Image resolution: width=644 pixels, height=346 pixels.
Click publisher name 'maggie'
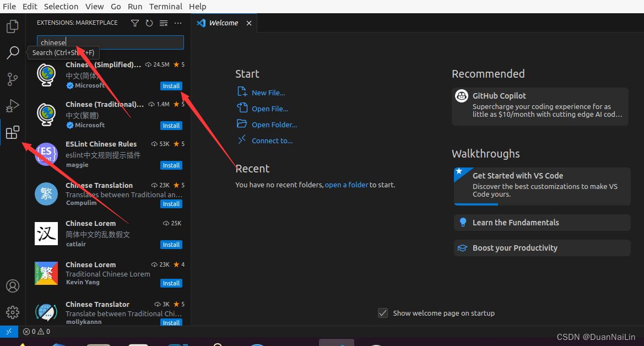pyautogui.click(x=77, y=165)
